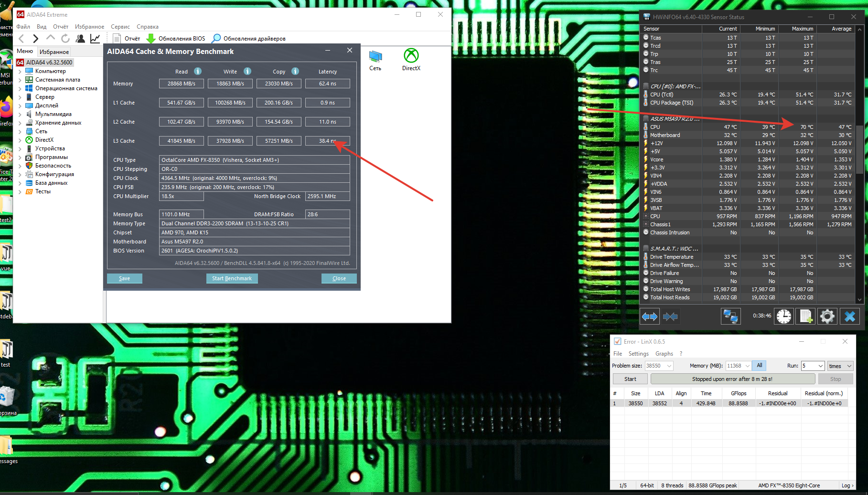Click the LinX progress status bar
Viewport: 868px width, 495px height.
tap(733, 379)
